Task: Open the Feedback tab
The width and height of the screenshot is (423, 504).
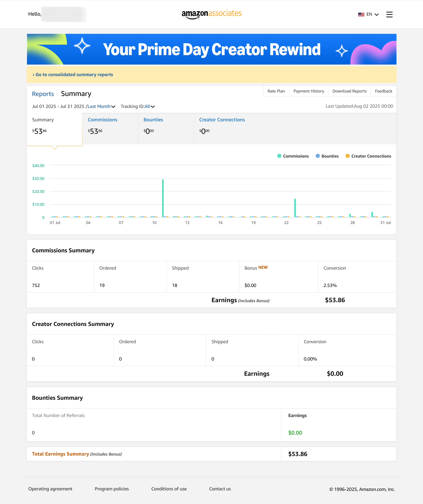Action: (x=383, y=91)
